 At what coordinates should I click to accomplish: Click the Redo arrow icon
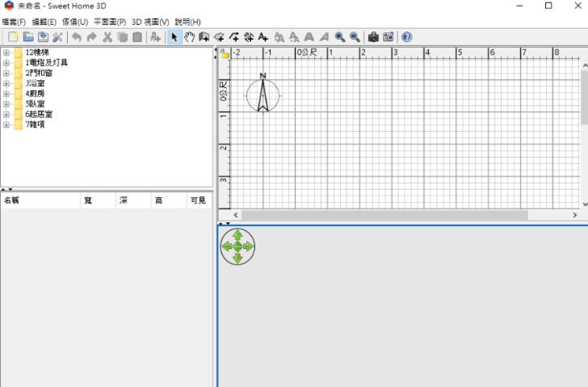tap(92, 36)
